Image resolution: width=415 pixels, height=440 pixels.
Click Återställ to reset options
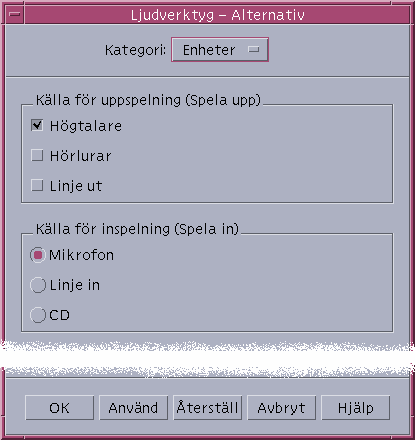208,408
